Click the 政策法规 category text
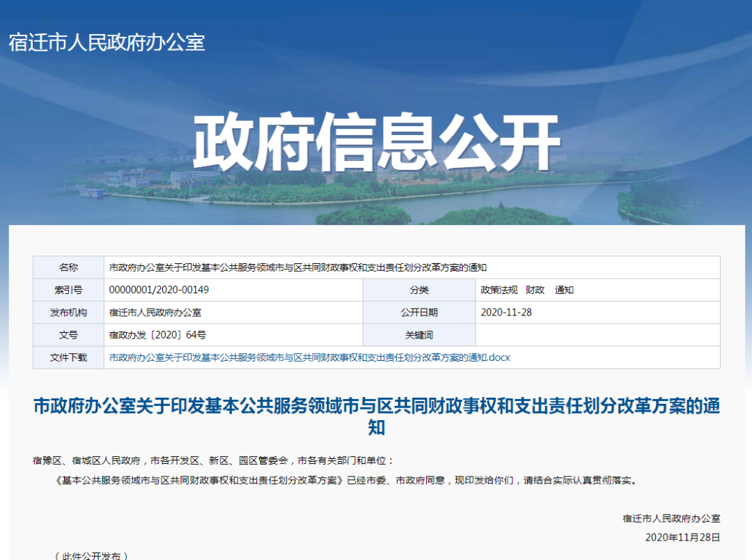The image size is (752, 560). click(499, 290)
